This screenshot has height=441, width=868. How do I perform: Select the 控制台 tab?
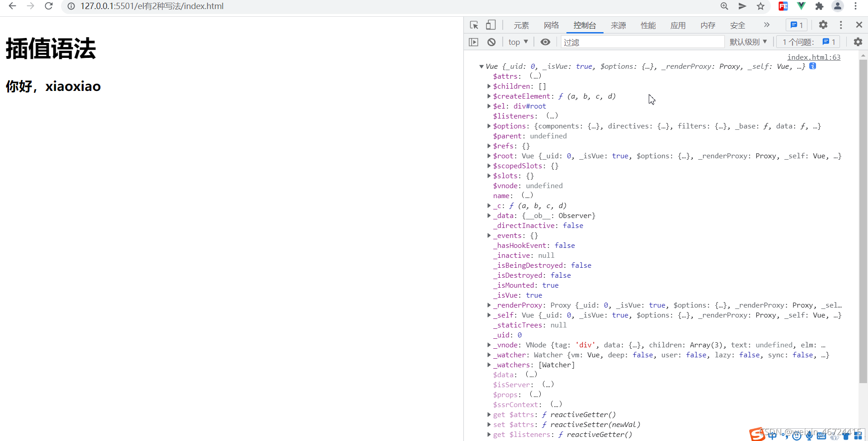pyautogui.click(x=585, y=25)
